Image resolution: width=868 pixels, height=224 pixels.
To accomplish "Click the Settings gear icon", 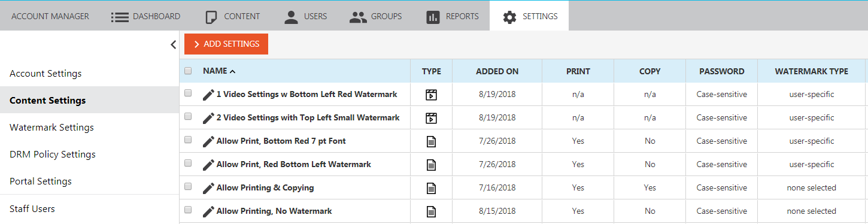I will 509,17.
